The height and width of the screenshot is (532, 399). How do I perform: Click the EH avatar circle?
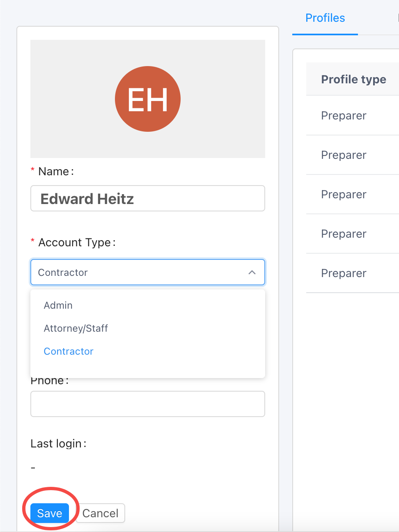coord(148,99)
